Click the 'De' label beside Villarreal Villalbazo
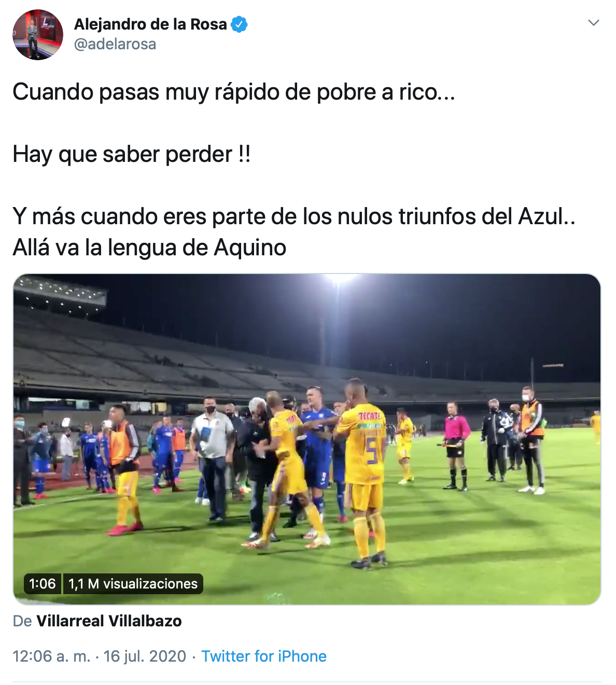The width and height of the screenshot is (616, 685). pyautogui.click(x=22, y=621)
